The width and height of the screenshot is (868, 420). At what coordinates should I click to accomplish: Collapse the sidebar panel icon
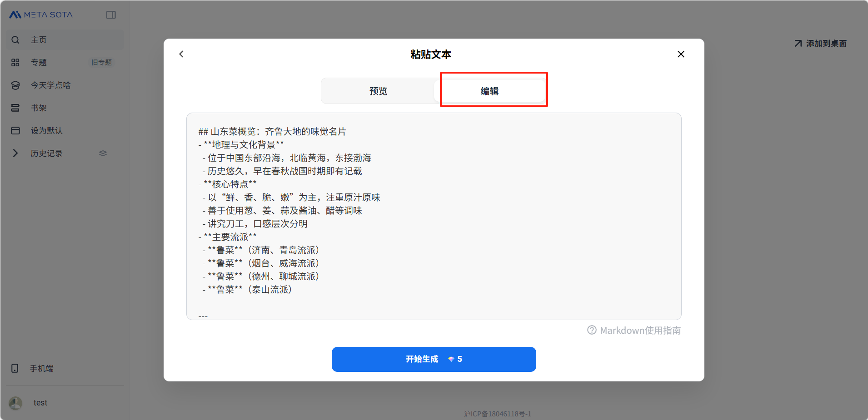111,15
